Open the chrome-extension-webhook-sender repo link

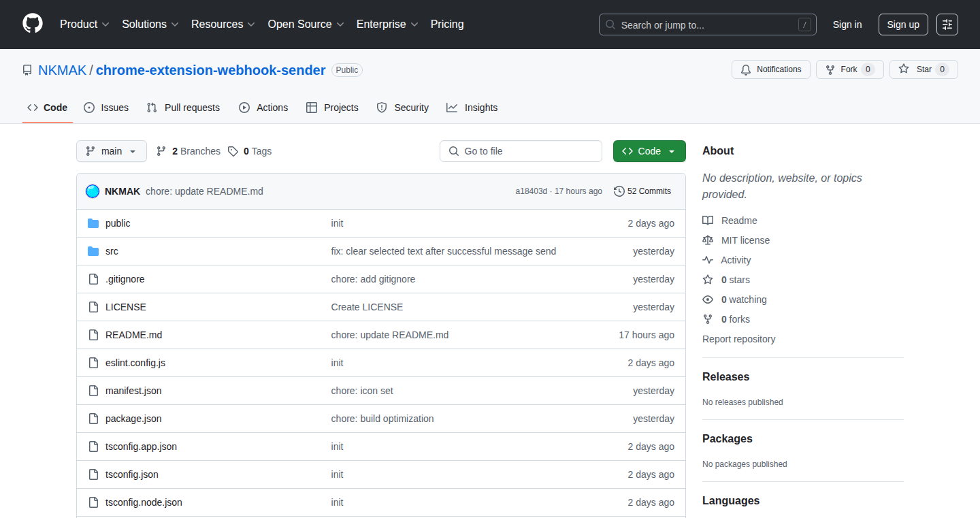211,70
